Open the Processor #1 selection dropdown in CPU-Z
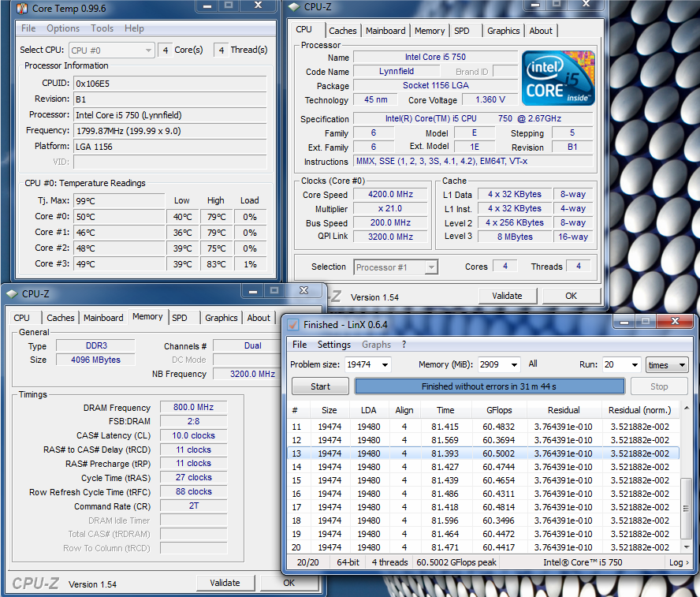The image size is (700, 597). coord(396,267)
